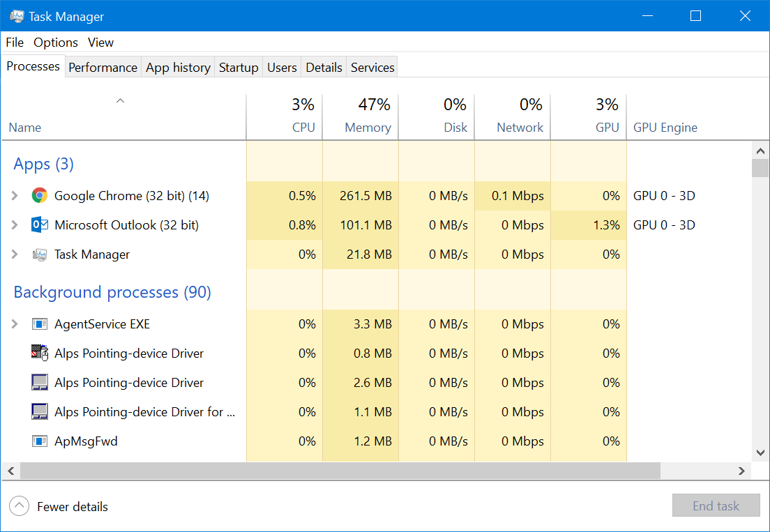Click the Google Chrome icon in process list
The width and height of the screenshot is (770, 532).
(40, 196)
